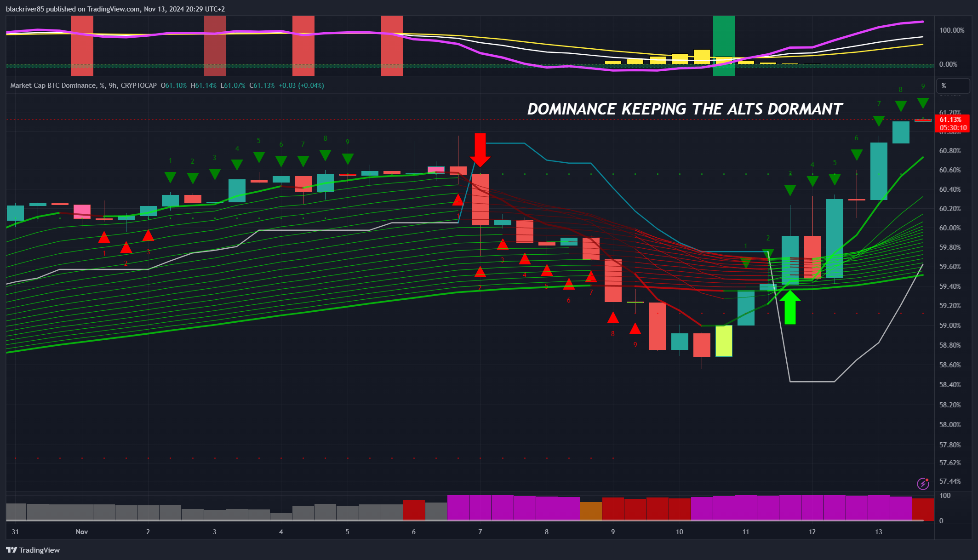The width and height of the screenshot is (978, 560).
Task: Click the 57.62% price axis label
Action: point(950,463)
